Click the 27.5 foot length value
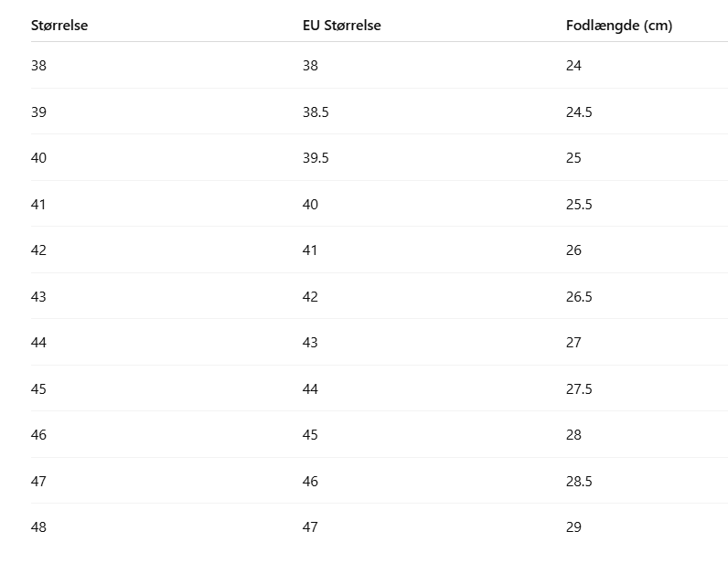Screen dimensions: 728x574 579,389
